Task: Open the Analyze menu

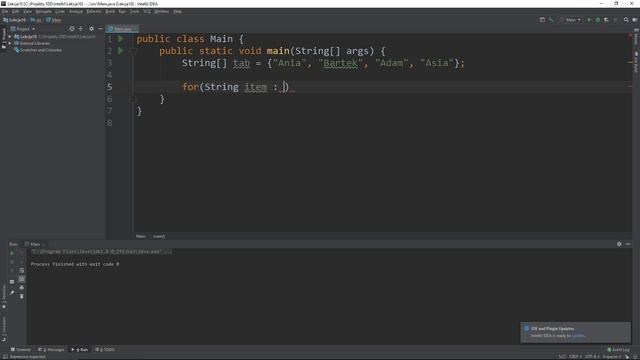Action: point(76,11)
